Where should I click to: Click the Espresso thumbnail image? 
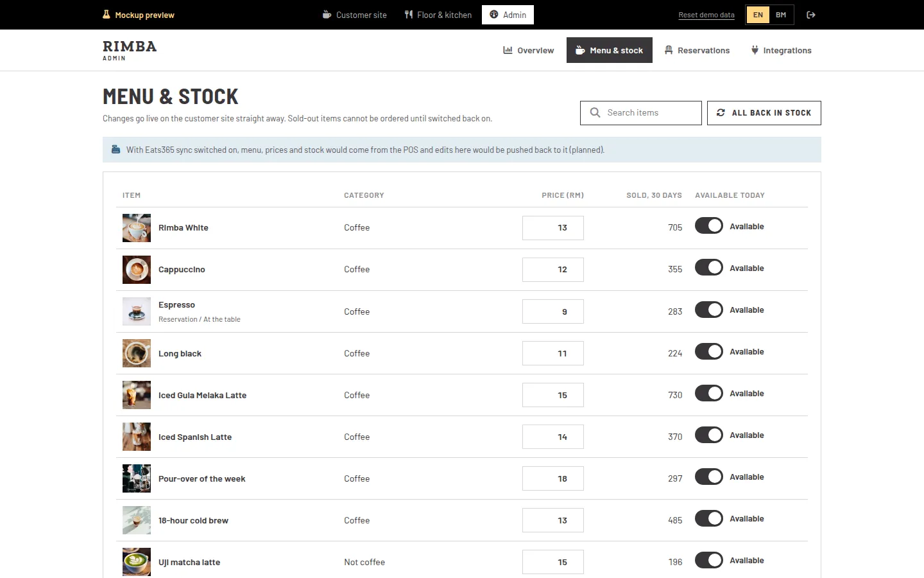click(x=137, y=311)
